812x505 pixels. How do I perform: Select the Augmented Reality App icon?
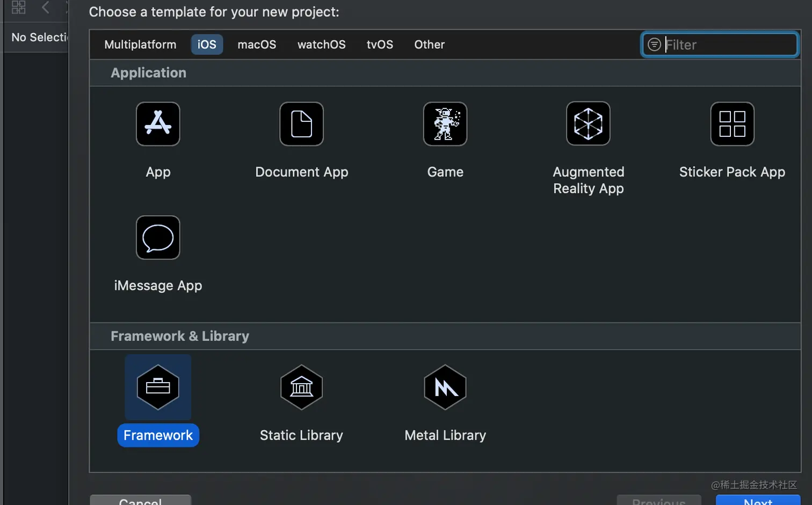588,123
